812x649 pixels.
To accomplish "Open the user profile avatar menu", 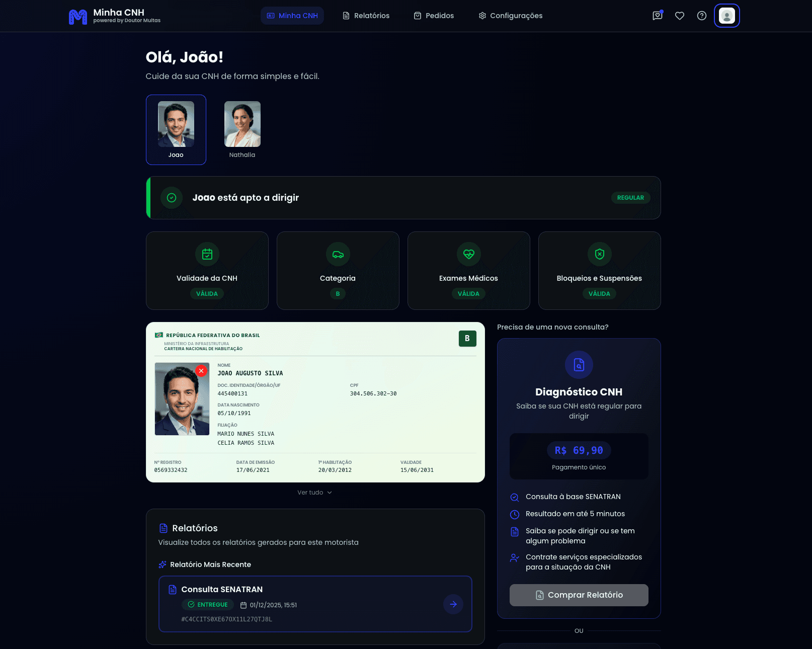I will tap(726, 16).
